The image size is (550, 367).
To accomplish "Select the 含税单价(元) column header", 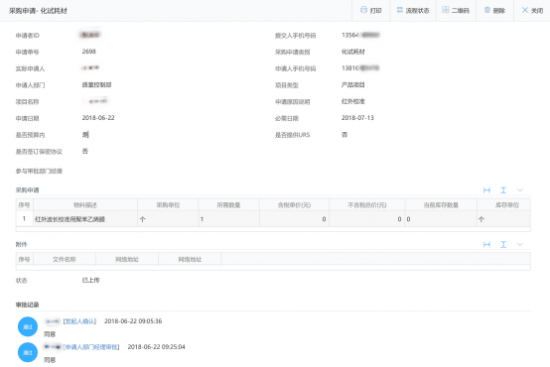I will pos(294,205).
